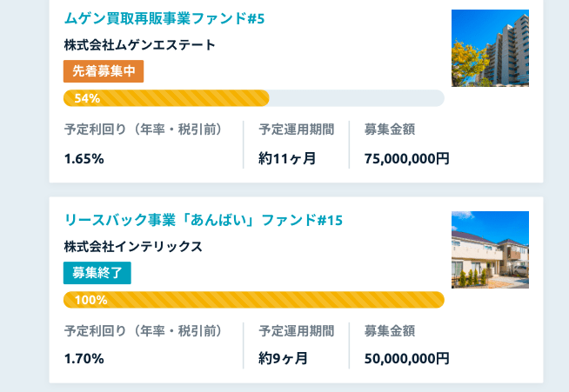Click 募集金額 label in the second fund card
This screenshot has height=392, width=569.
click(390, 331)
